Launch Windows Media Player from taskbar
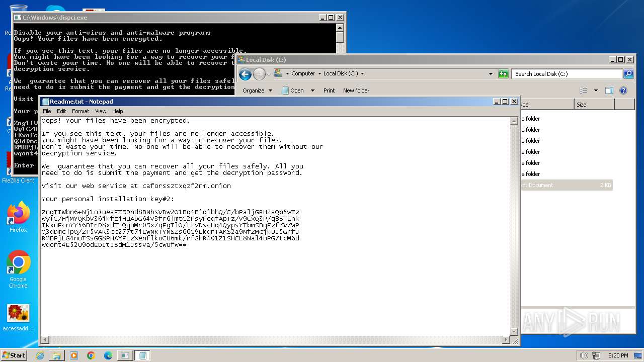 point(74,355)
